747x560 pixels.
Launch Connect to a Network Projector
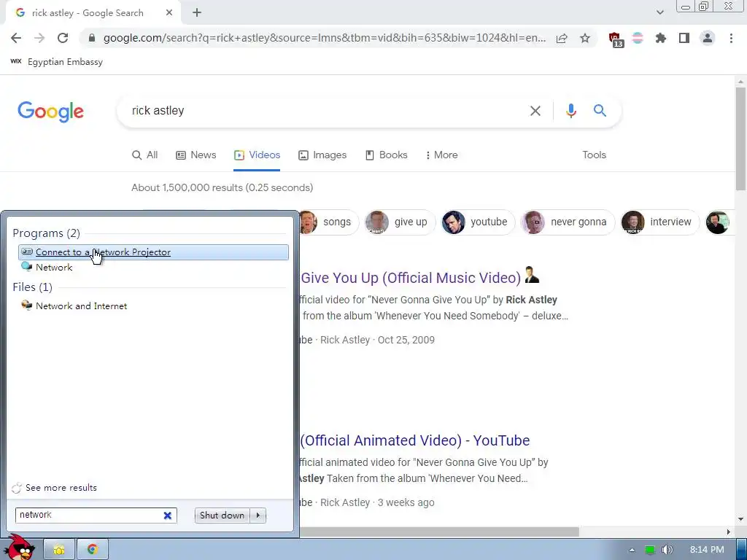coord(153,252)
